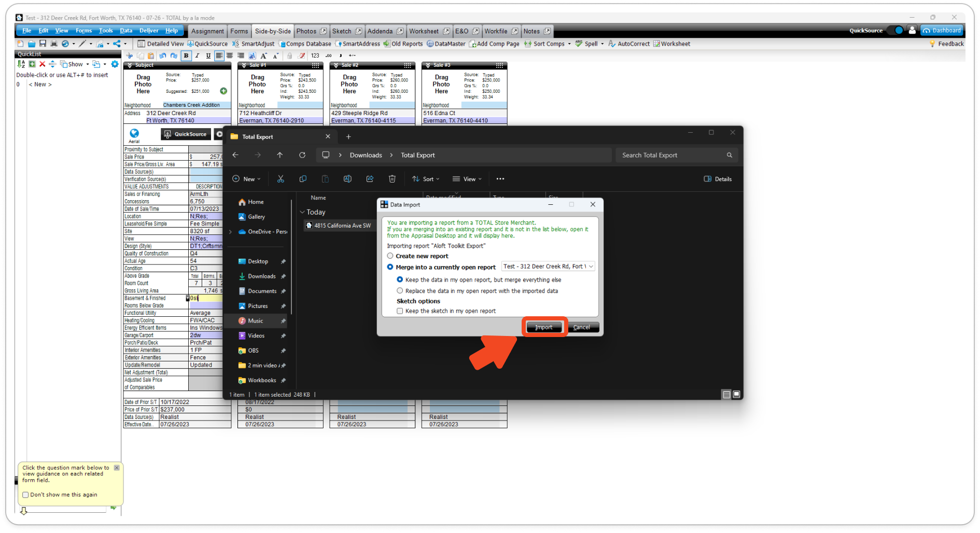
Task: Click the Save icon in TOTAL's toolbar
Action: [x=43, y=44]
